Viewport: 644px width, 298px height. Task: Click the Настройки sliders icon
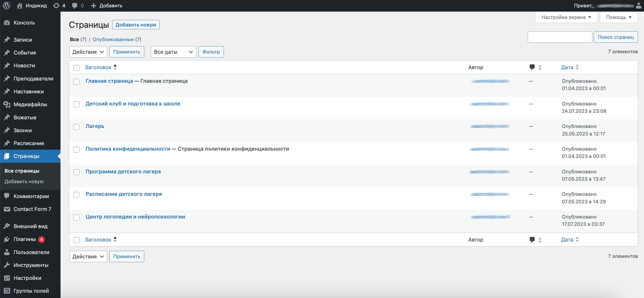(x=7, y=278)
